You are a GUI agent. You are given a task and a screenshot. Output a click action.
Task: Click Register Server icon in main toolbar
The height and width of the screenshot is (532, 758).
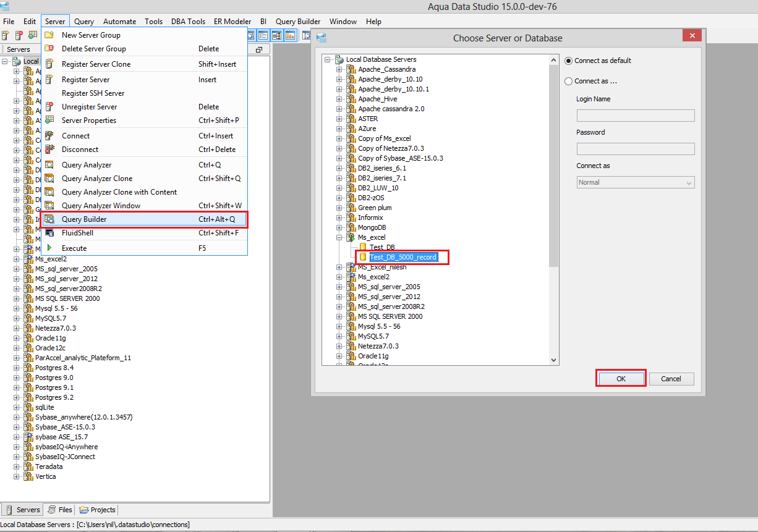pyautogui.click(x=6, y=35)
